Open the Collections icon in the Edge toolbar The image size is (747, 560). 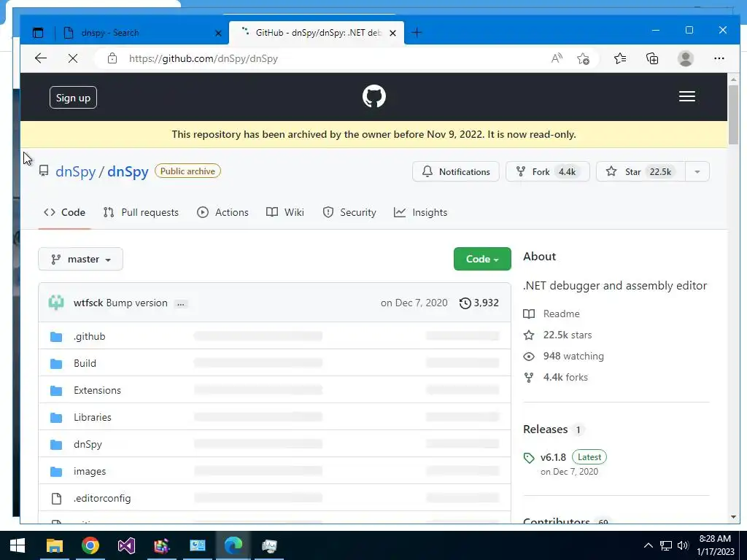[x=652, y=58]
